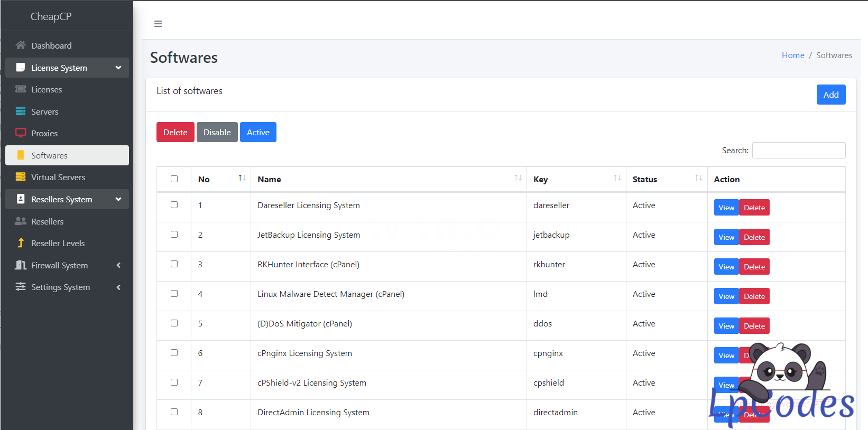Click the Virtual Servers icon
The height and width of the screenshot is (430, 868).
pos(21,177)
